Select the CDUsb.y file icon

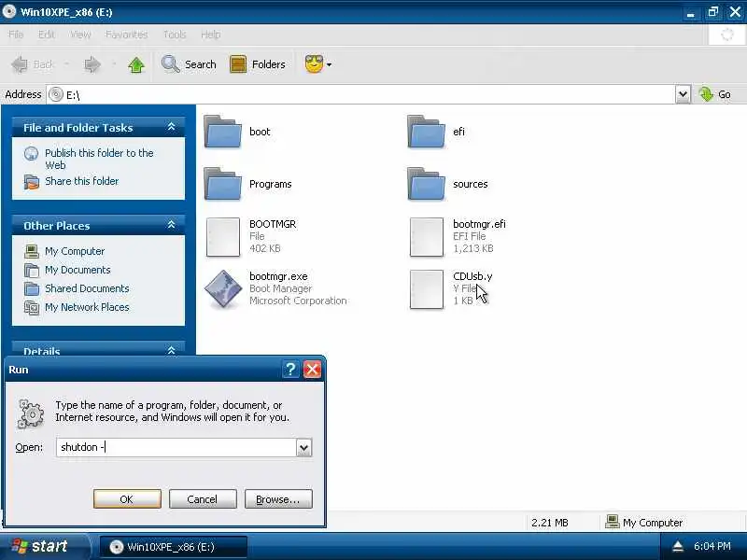click(427, 289)
